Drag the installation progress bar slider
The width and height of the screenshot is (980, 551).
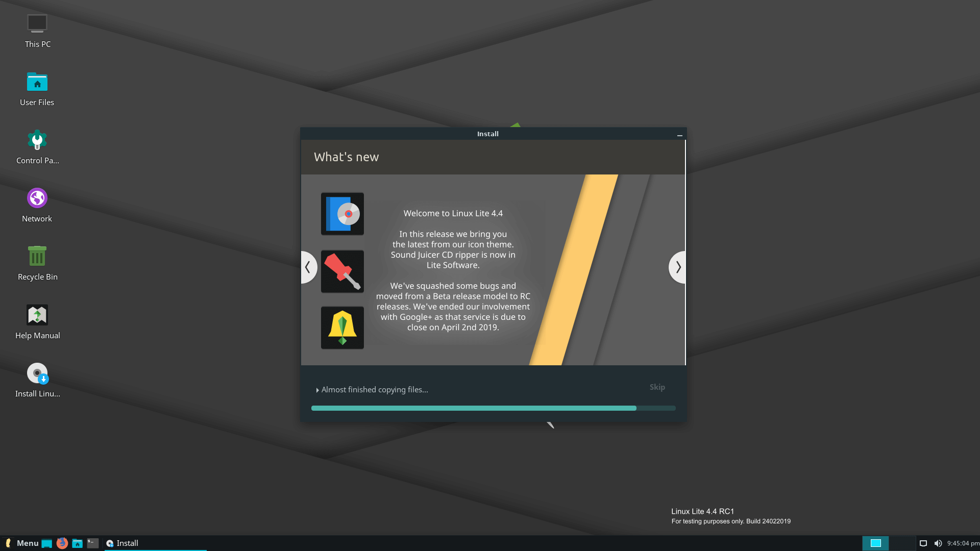636,408
